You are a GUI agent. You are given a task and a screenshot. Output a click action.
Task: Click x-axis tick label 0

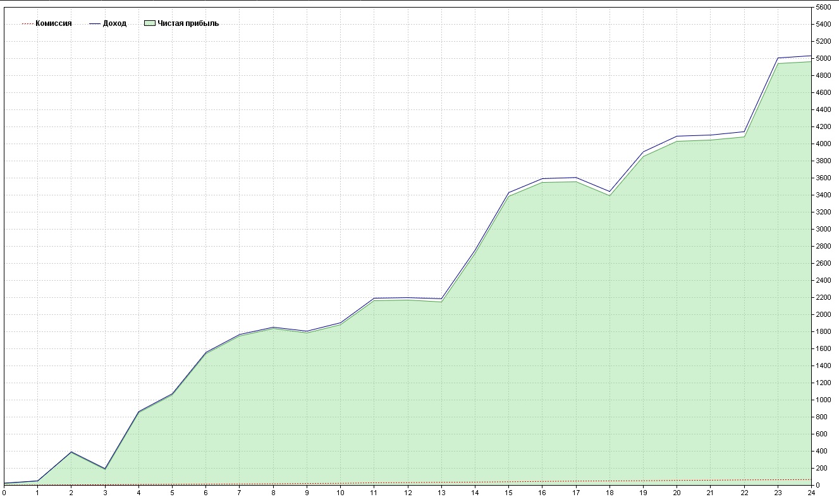[x=4, y=493]
